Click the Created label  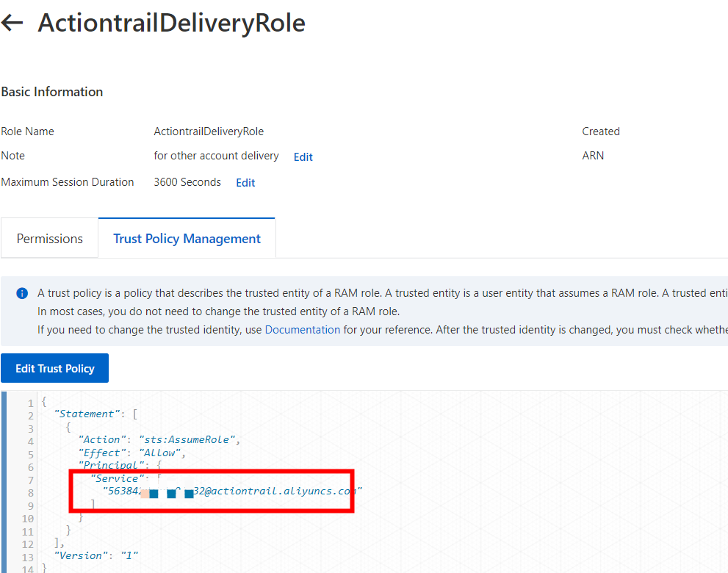click(x=601, y=131)
